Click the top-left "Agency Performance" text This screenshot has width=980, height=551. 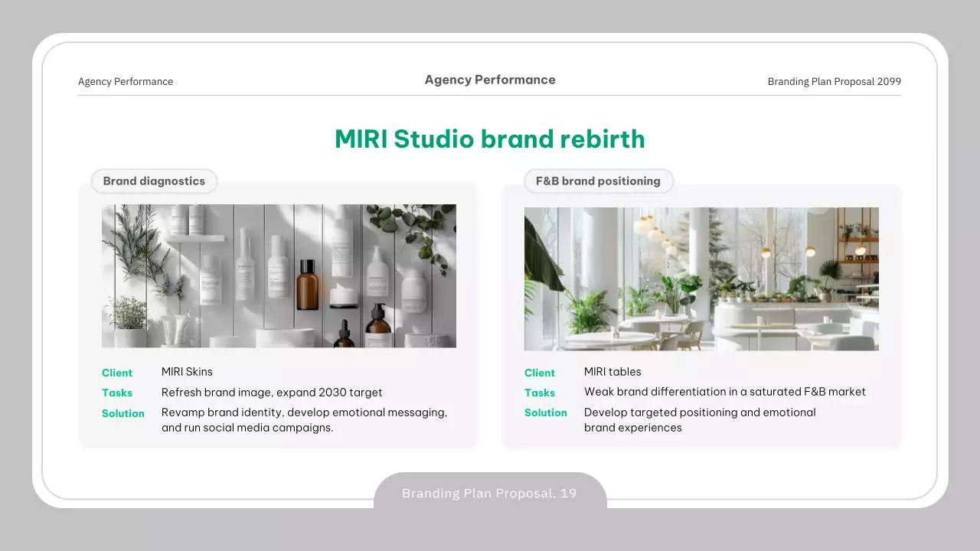pyautogui.click(x=126, y=82)
